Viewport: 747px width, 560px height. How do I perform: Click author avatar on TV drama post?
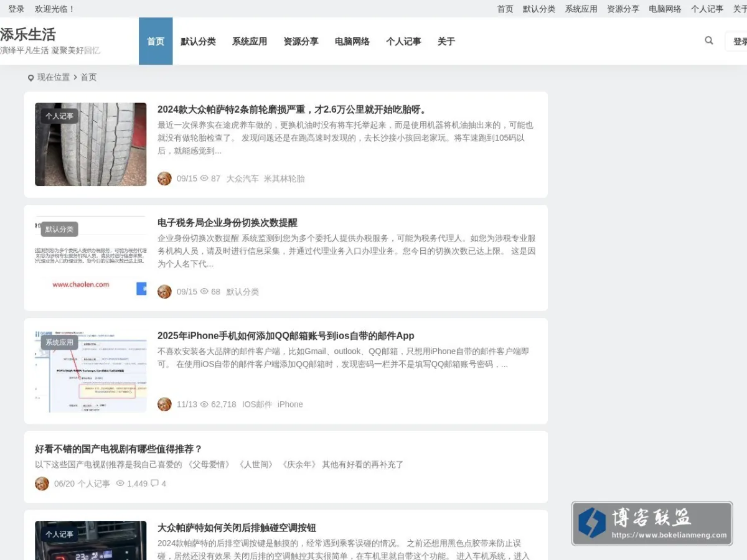pyautogui.click(x=42, y=483)
